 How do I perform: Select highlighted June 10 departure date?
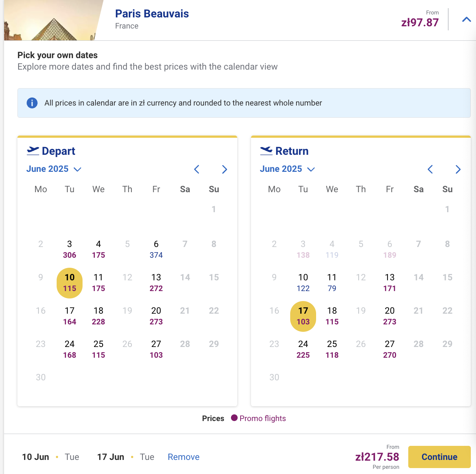(x=70, y=283)
